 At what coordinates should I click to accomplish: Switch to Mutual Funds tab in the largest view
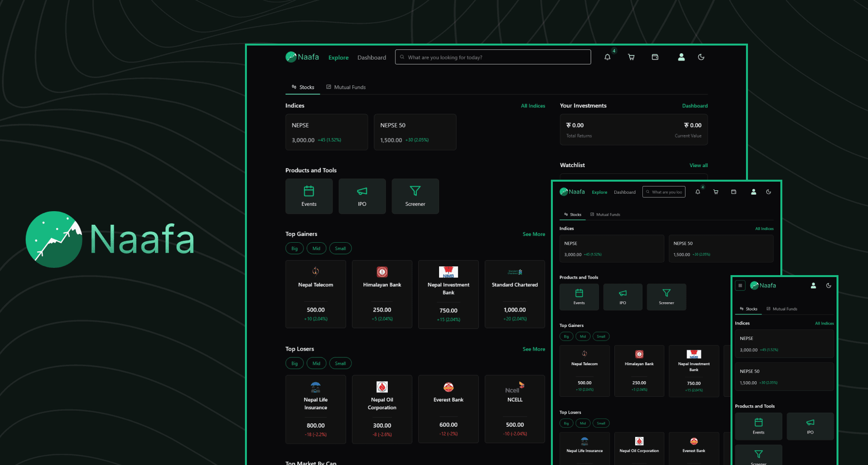point(346,87)
